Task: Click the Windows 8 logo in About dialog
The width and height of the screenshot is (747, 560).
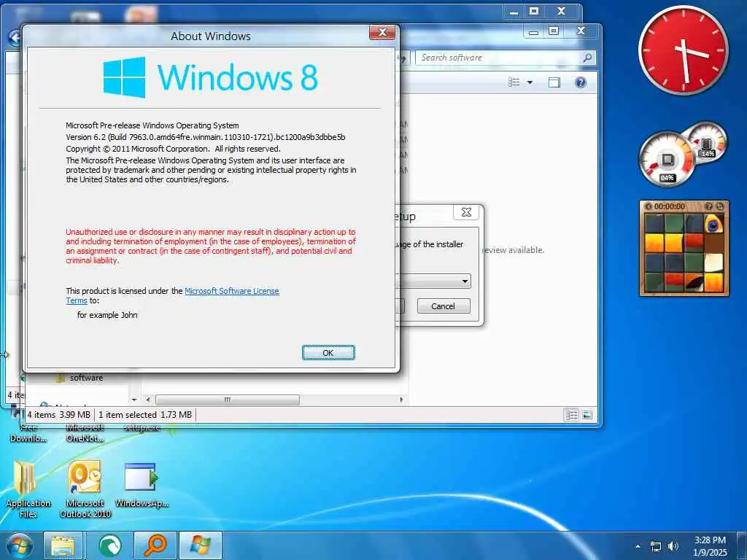Action: (x=210, y=77)
